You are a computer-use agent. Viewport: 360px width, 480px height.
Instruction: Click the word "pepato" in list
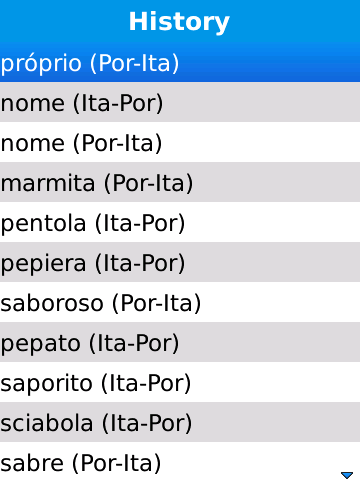click(40, 344)
